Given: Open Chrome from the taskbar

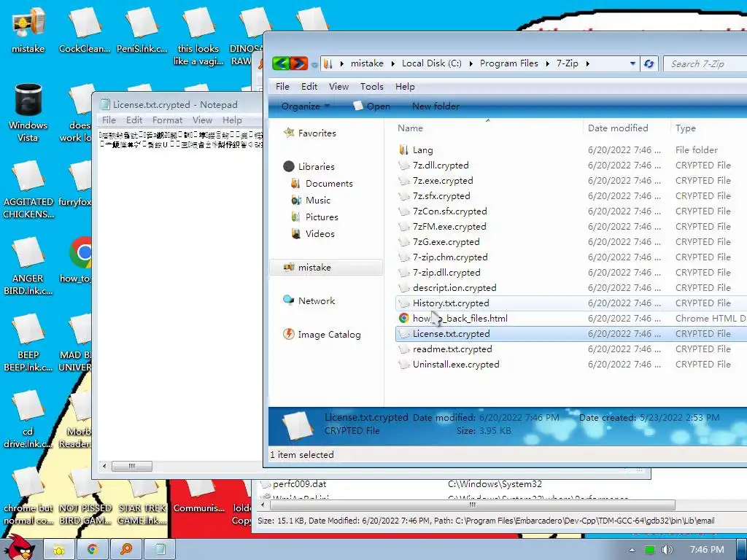Looking at the screenshot, I should point(93,550).
